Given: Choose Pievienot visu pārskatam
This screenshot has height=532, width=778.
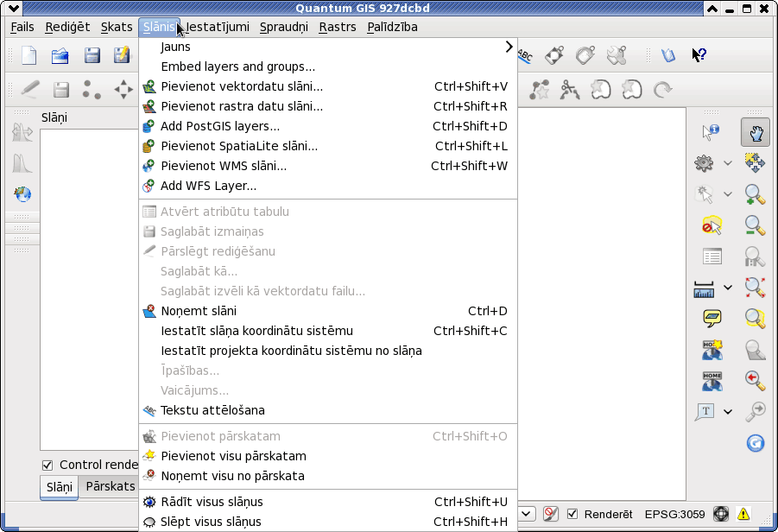Looking at the screenshot, I should click(x=328, y=456).
